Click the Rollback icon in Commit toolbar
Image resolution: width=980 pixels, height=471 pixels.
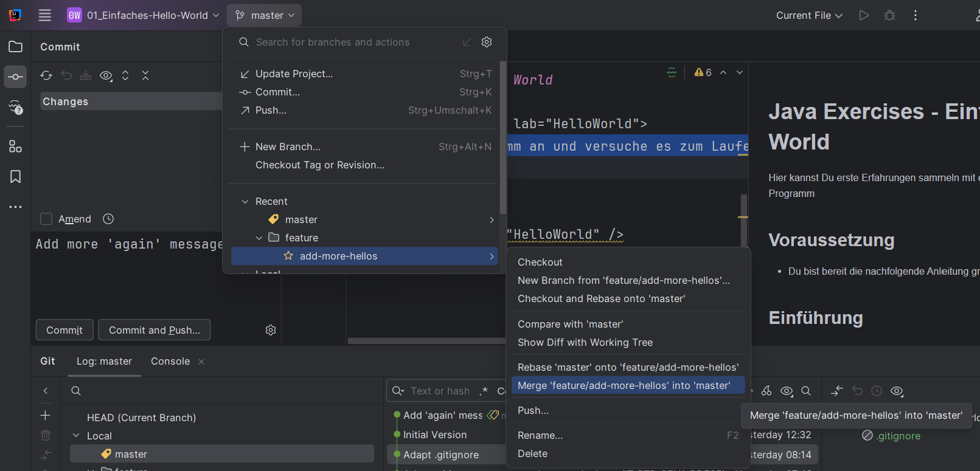pyautogui.click(x=66, y=75)
